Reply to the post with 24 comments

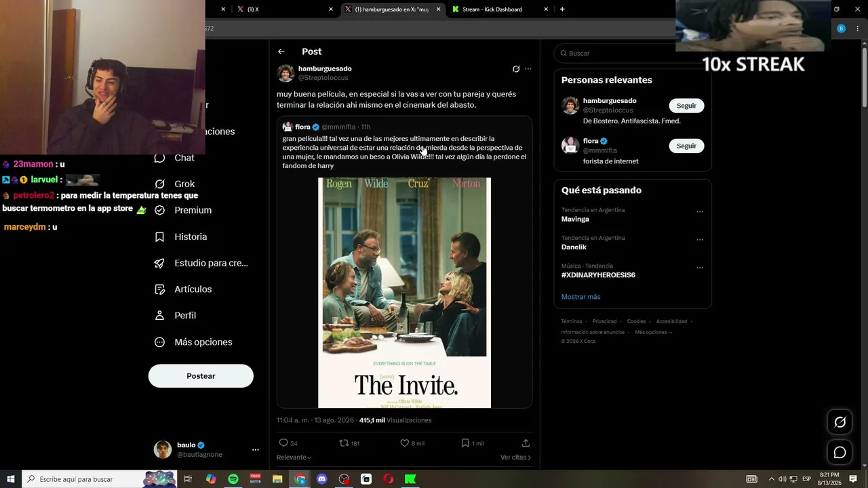[x=288, y=443]
